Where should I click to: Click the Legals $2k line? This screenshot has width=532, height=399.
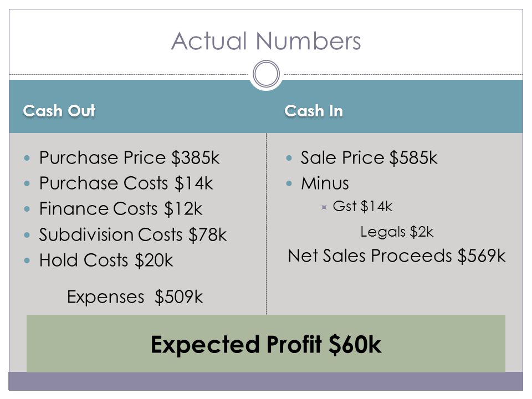(x=397, y=232)
